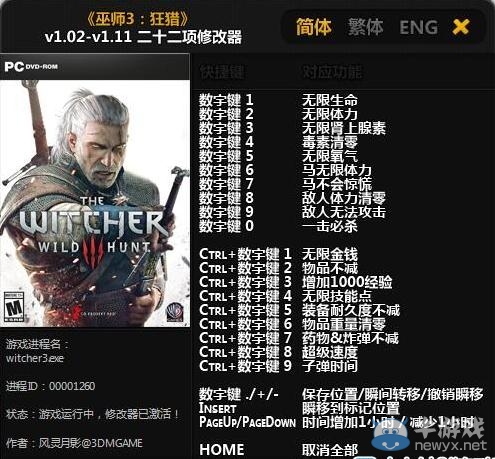Viewport: 495px width, 459px height.
Task: Click the ESRB M rating badge
Action: [x=14, y=307]
